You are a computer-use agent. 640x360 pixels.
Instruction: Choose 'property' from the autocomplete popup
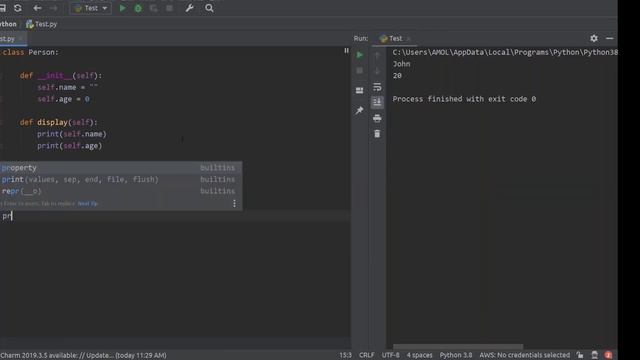[121, 168]
